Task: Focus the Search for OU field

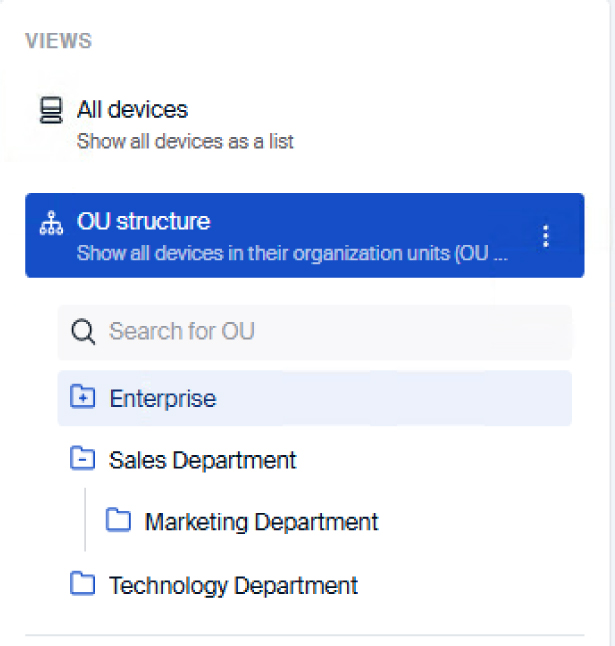Action: pos(330,332)
